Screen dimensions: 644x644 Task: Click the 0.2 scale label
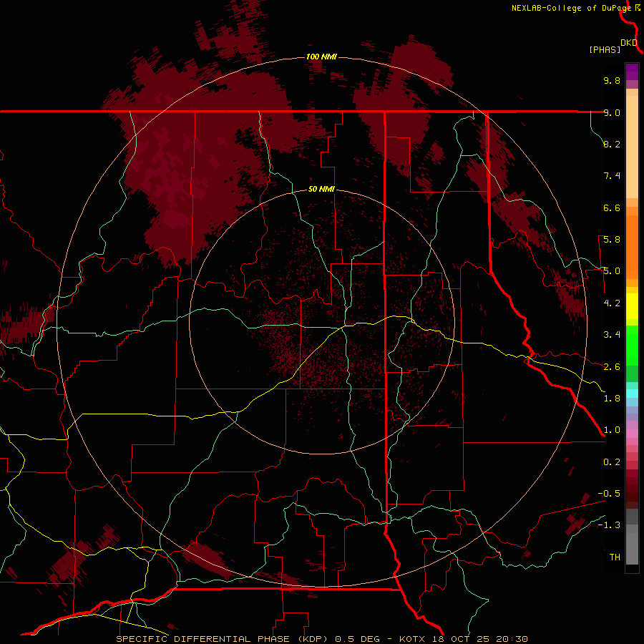(x=612, y=462)
